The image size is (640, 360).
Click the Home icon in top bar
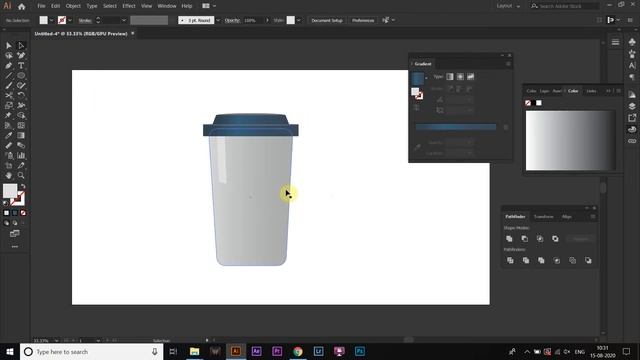[22, 6]
